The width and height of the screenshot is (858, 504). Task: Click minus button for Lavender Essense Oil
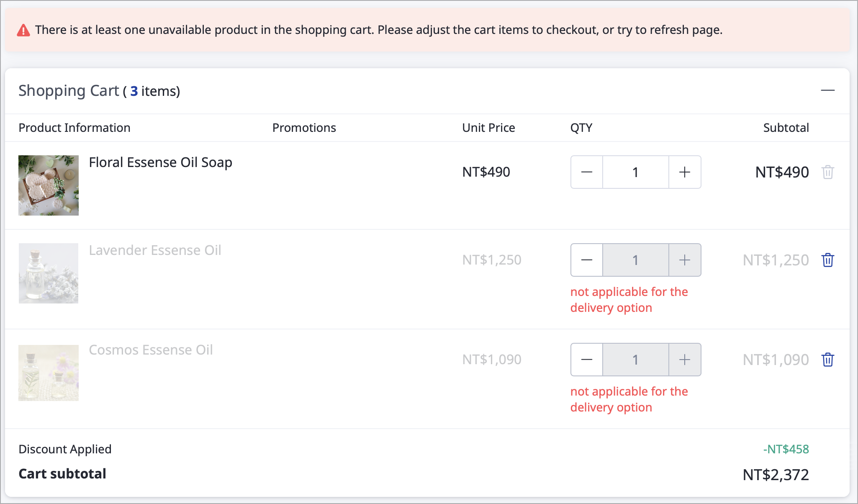587,260
